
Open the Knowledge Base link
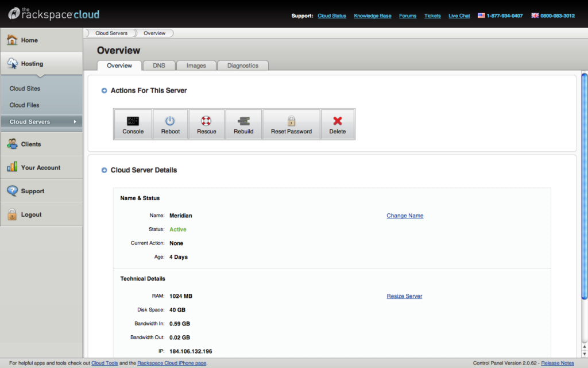pyautogui.click(x=372, y=16)
